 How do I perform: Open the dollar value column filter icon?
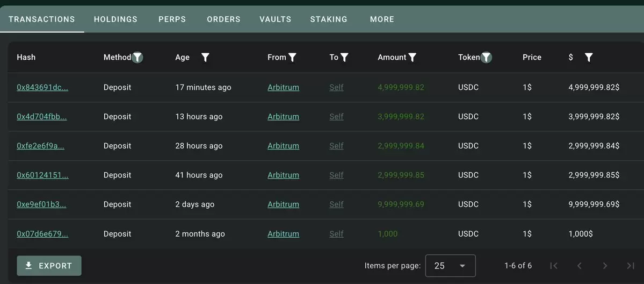click(589, 57)
